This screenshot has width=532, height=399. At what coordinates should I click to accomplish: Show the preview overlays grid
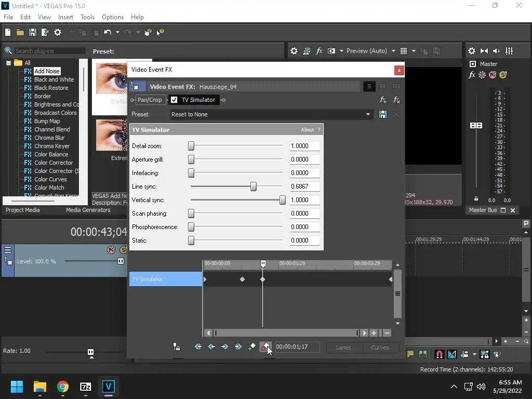tap(403, 51)
